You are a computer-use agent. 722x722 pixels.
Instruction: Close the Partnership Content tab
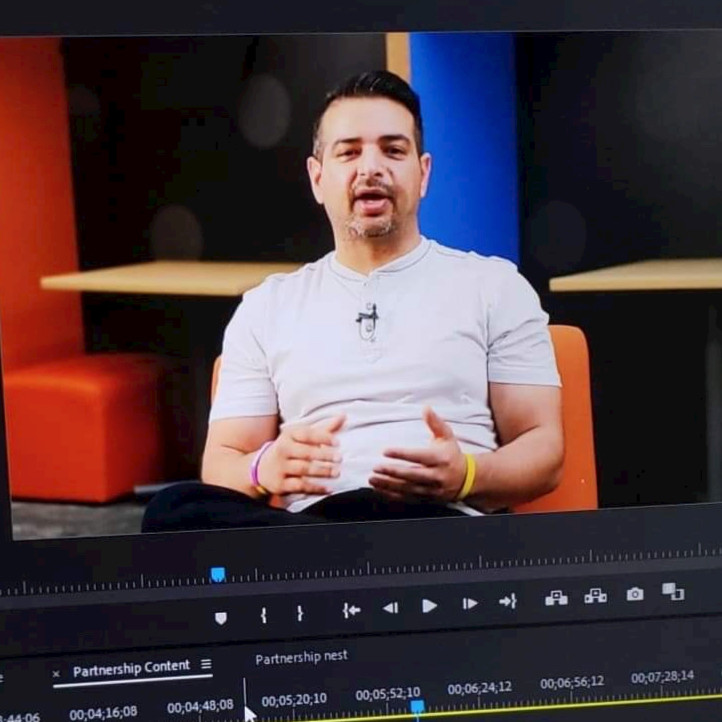coord(56,673)
